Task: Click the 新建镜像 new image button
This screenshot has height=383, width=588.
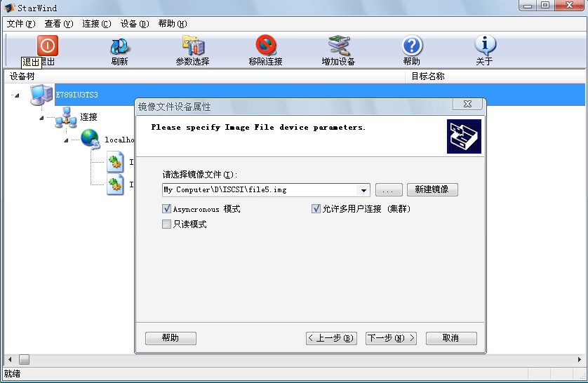Action: pyautogui.click(x=432, y=189)
